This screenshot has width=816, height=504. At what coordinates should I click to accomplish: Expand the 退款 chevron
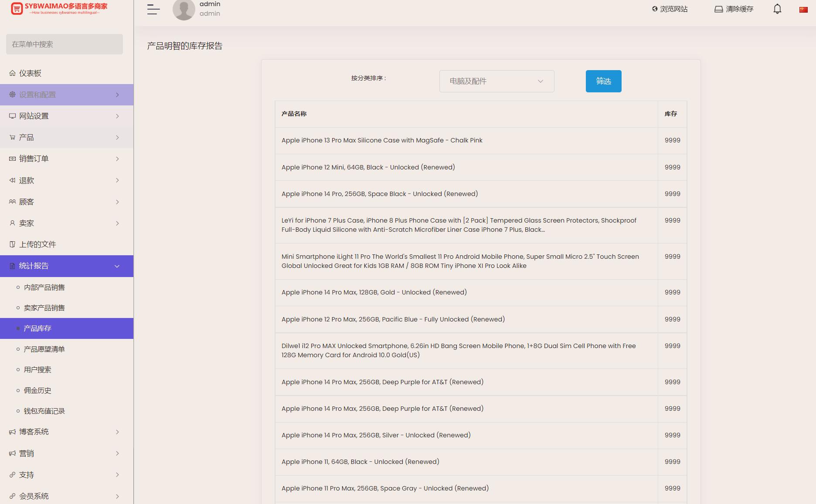click(117, 180)
